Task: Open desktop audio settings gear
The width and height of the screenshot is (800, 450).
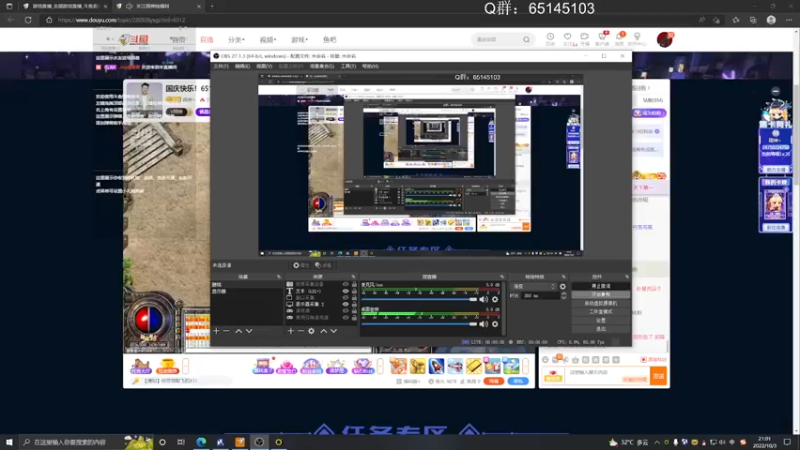Action: click(x=495, y=324)
